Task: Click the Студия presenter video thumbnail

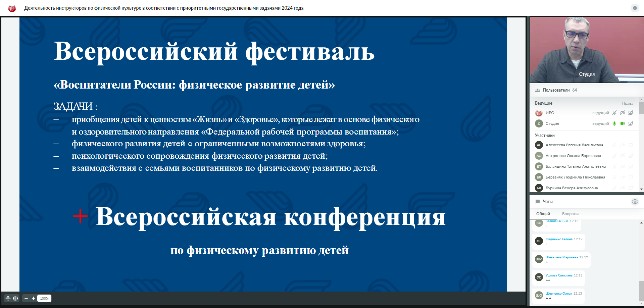Action: click(587, 50)
